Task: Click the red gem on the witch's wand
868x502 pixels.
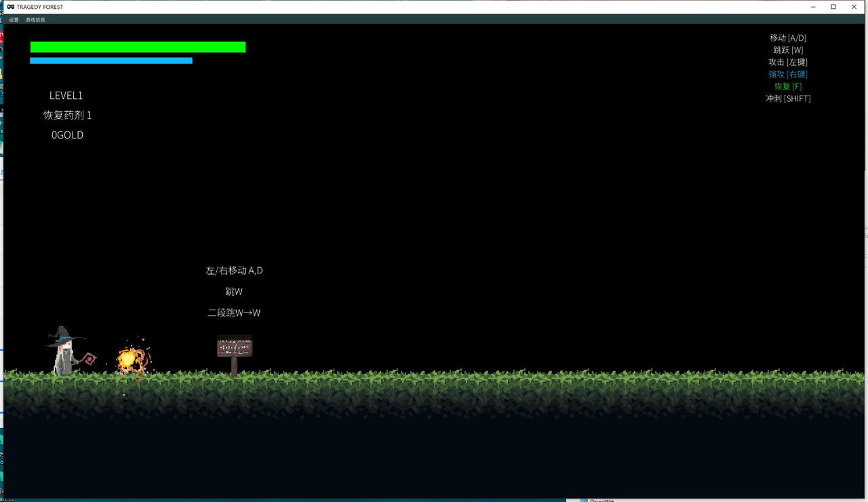Action: click(x=88, y=358)
